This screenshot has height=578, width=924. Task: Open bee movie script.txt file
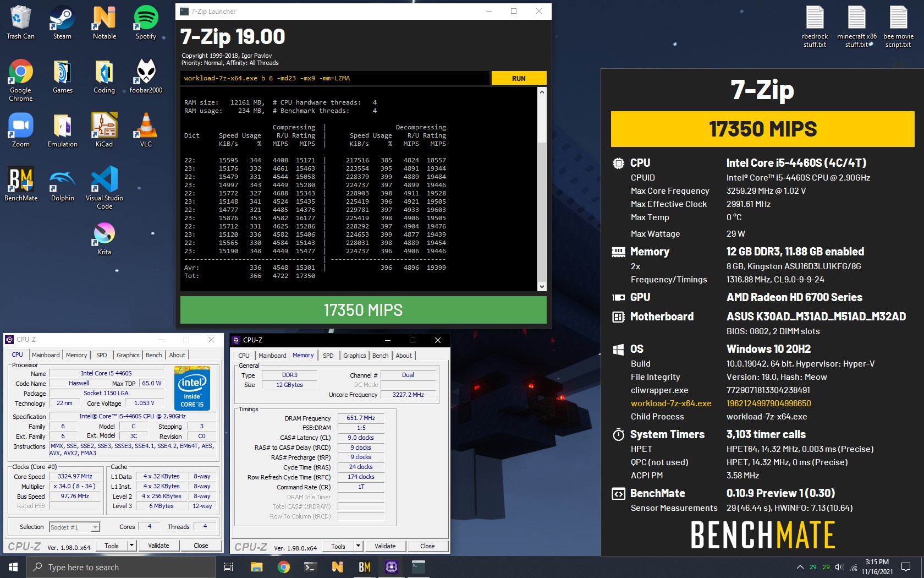898,26
